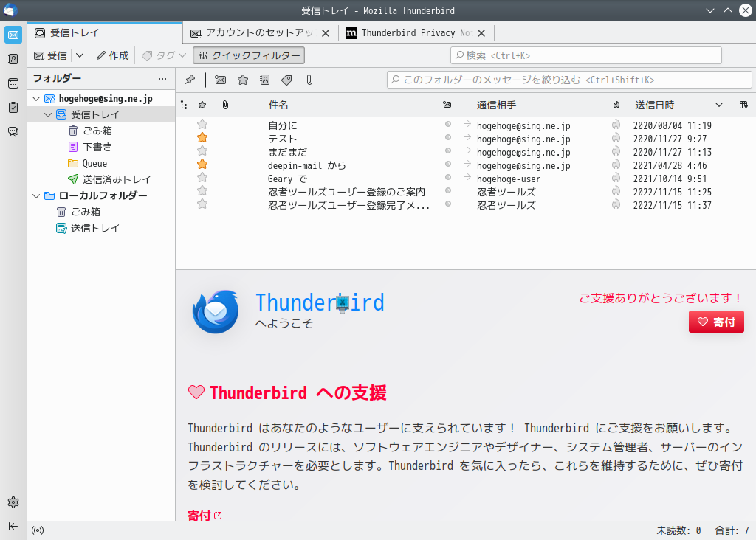Close the Thunderbird Privacy tab

point(481,33)
